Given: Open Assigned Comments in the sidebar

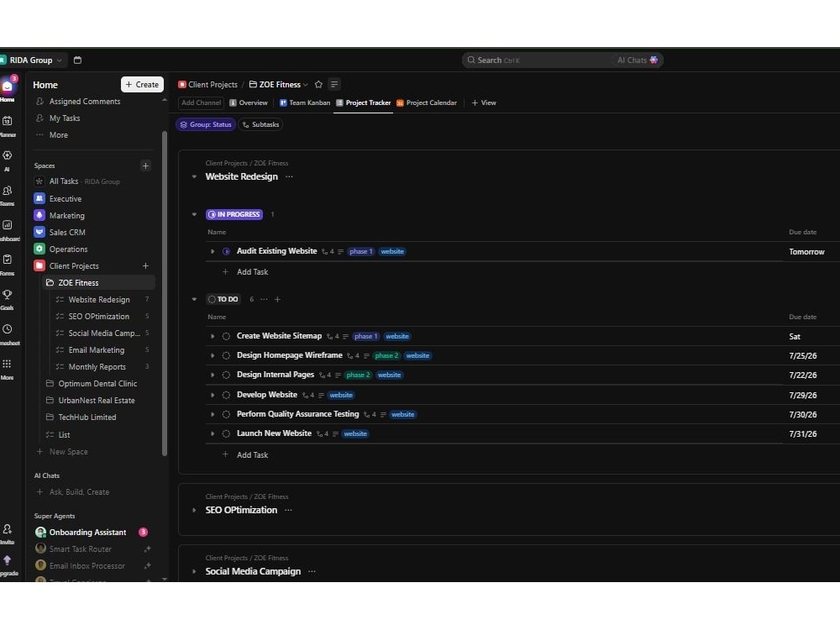Looking at the screenshot, I should click(x=85, y=102).
